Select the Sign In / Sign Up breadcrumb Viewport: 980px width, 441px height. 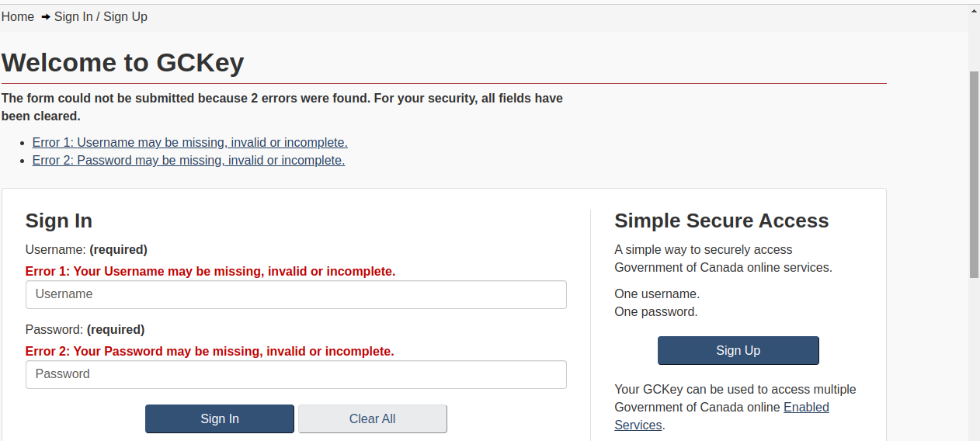point(100,16)
